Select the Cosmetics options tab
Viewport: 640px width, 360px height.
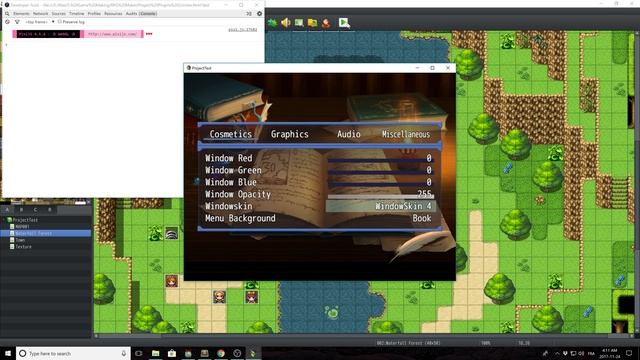pyautogui.click(x=231, y=134)
